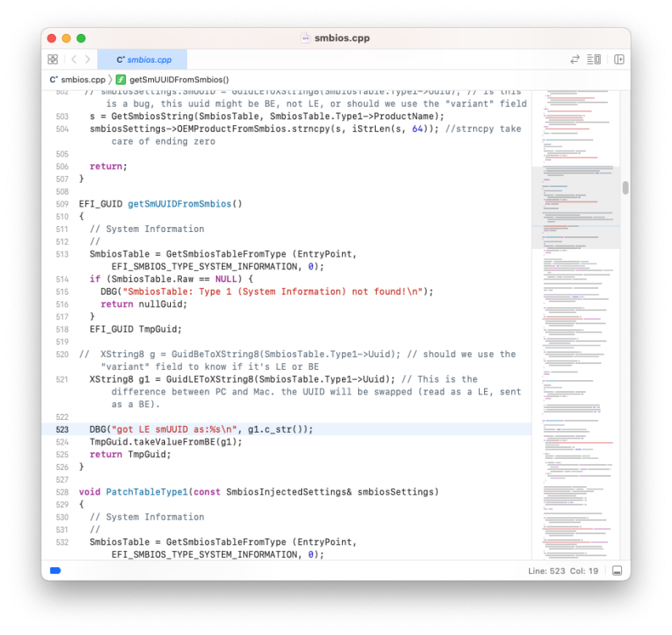Click line number 509 in the gutter

(62, 204)
